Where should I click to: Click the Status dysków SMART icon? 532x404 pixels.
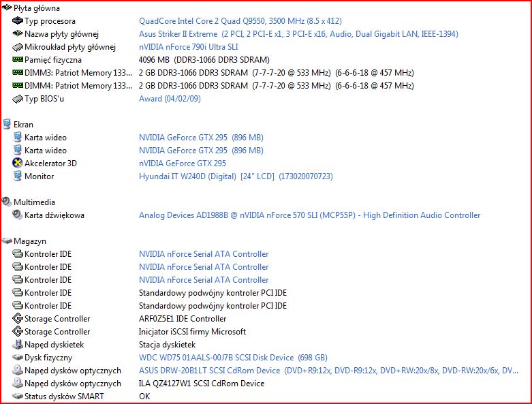(x=18, y=397)
